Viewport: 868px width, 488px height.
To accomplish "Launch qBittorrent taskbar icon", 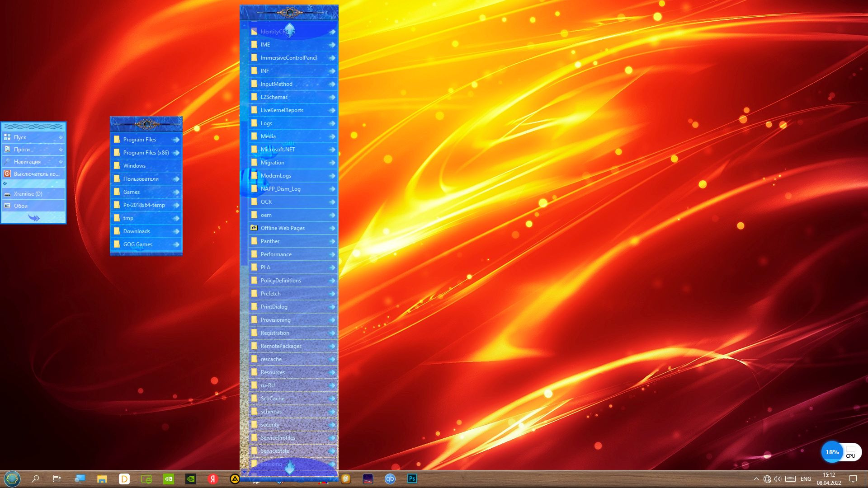I will pos(390,479).
